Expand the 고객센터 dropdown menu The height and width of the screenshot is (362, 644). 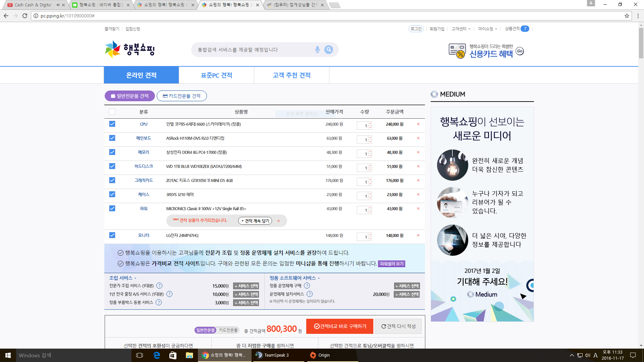coord(461,29)
